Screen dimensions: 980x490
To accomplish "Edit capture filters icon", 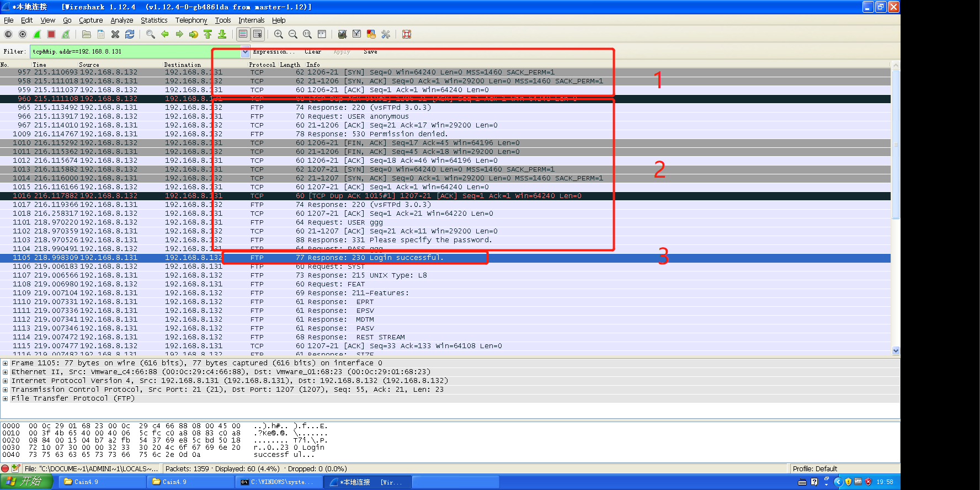I will pyautogui.click(x=343, y=34).
